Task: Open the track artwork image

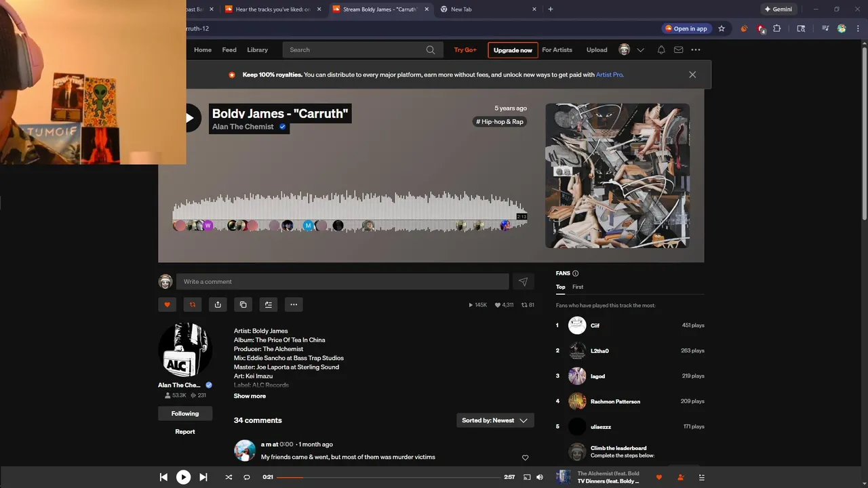Action: [617, 176]
